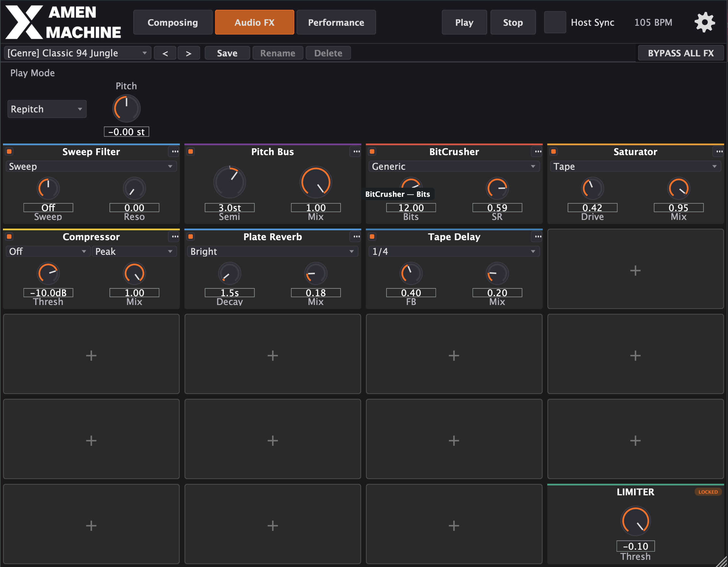
Task: Toggle BYPASS ALL FX
Action: tap(681, 53)
